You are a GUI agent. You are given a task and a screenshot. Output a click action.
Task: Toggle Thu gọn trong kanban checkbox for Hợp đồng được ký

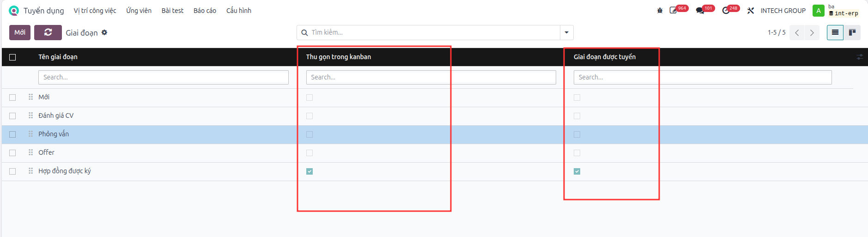(310, 171)
